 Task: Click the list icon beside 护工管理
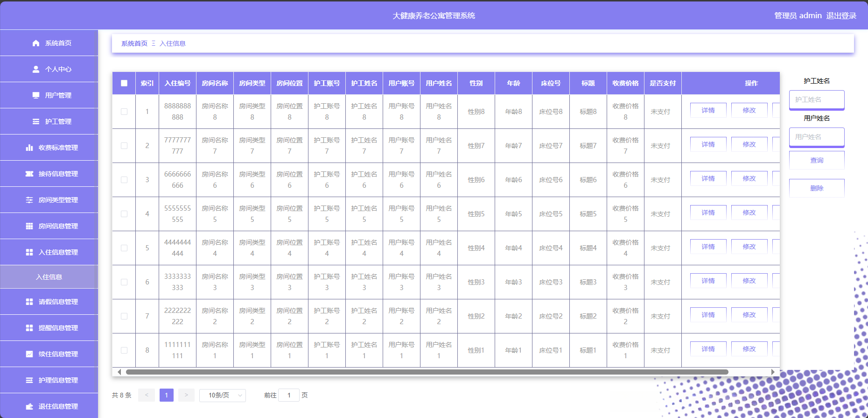coord(36,121)
